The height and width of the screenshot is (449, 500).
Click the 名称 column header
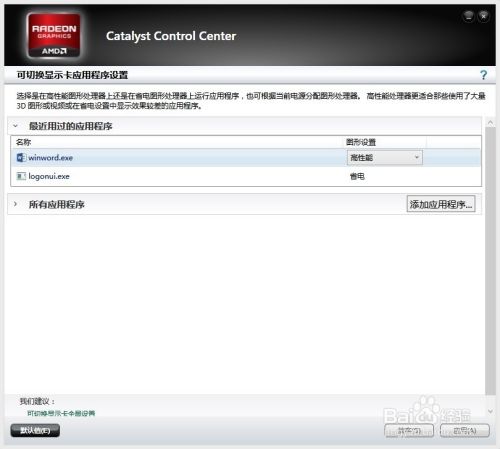click(24, 142)
